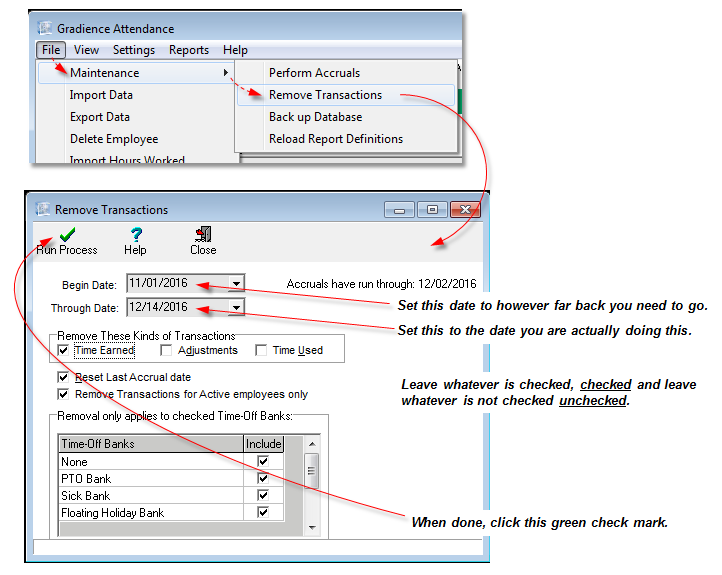The width and height of the screenshot is (722, 575).
Task: Click the Remove Transactions window title icon
Action: pyautogui.click(x=42, y=209)
